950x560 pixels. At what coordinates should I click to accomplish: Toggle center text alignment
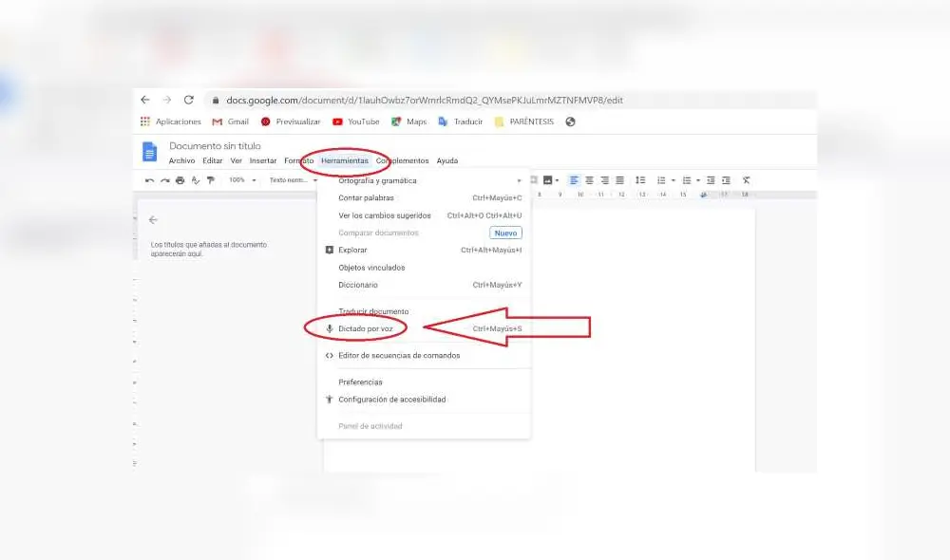(589, 179)
